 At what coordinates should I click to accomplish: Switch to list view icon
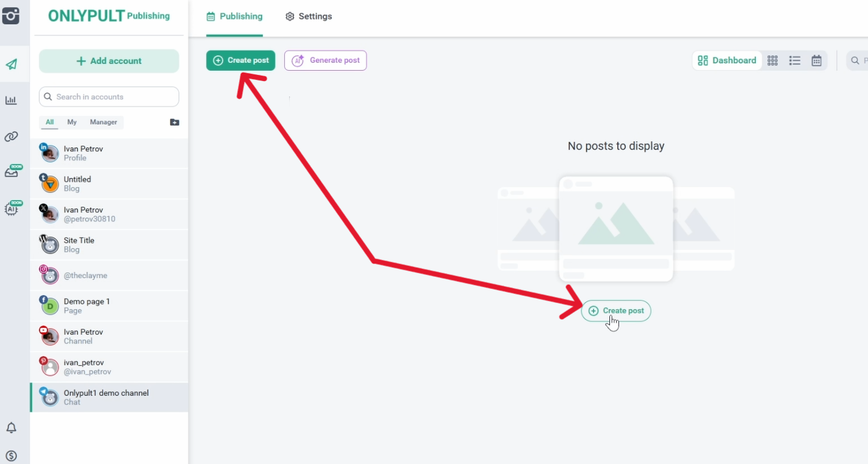point(794,60)
